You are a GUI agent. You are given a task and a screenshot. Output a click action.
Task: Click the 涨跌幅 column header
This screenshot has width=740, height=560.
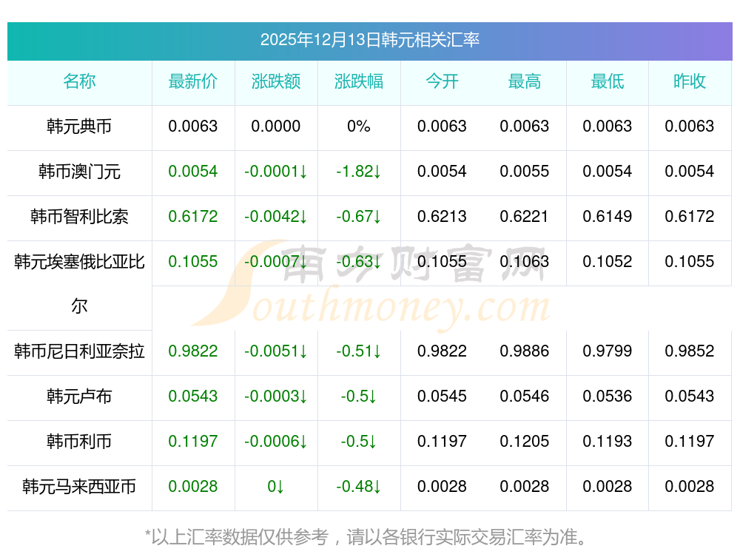pyautogui.click(x=359, y=81)
